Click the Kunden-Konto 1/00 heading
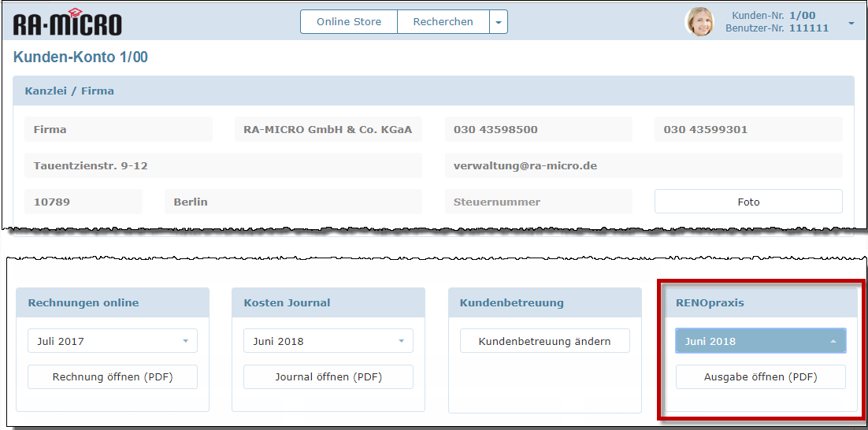This screenshot has width=868, height=430. [80, 57]
